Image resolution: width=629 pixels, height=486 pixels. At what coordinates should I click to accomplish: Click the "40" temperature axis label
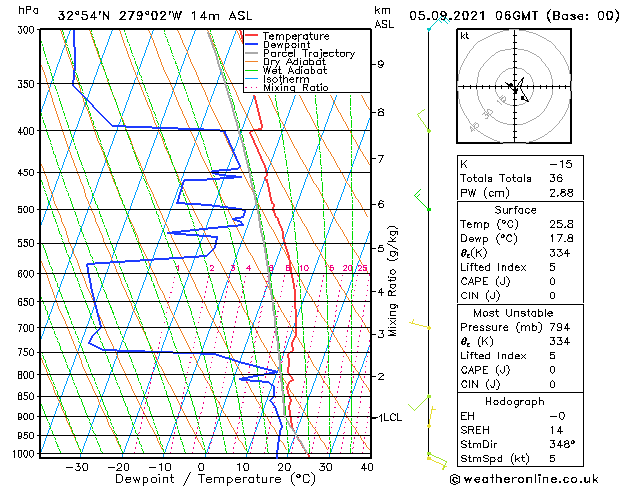[x=367, y=467]
